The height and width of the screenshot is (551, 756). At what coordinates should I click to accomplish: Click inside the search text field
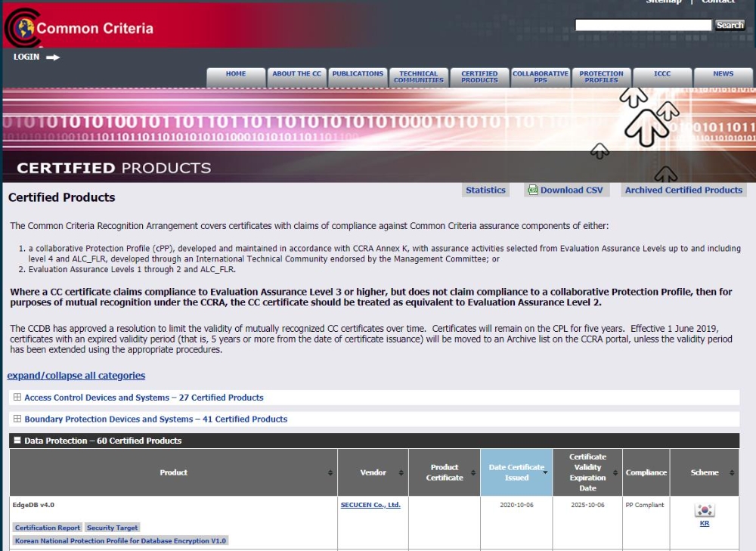click(643, 25)
